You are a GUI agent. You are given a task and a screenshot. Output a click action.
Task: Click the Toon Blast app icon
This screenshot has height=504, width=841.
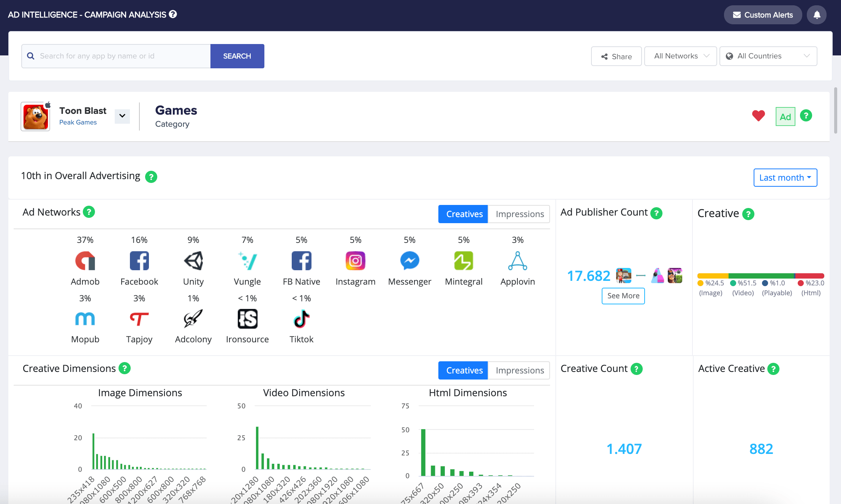(x=35, y=117)
